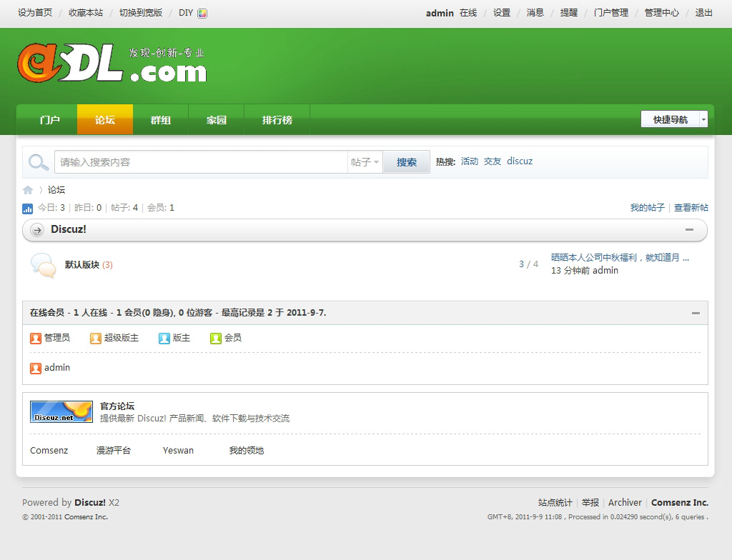The height and width of the screenshot is (560, 732).
Task: Open the Yeswan friend link
Action: pyautogui.click(x=178, y=450)
